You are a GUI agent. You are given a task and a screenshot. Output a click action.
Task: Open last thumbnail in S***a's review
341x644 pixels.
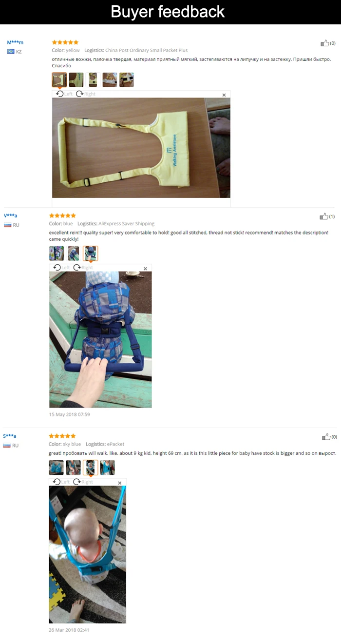(108, 468)
